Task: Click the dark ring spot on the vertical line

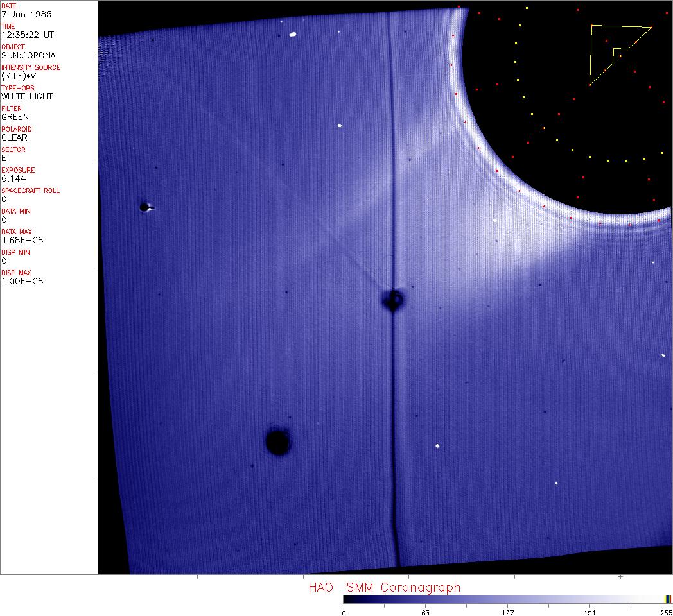Action: [x=393, y=299]
